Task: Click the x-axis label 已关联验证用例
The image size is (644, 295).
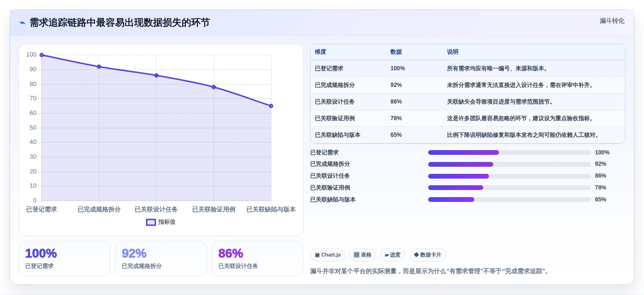Action: tap(214, 209)
